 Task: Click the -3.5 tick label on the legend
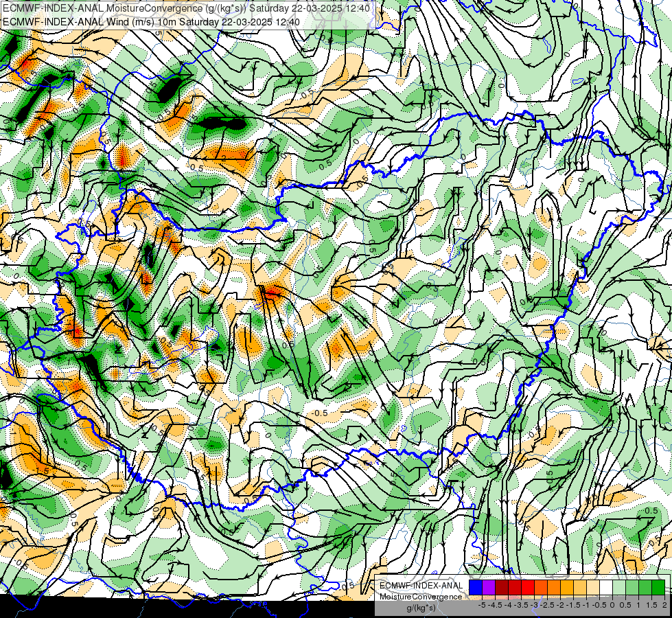coord(521,605)
